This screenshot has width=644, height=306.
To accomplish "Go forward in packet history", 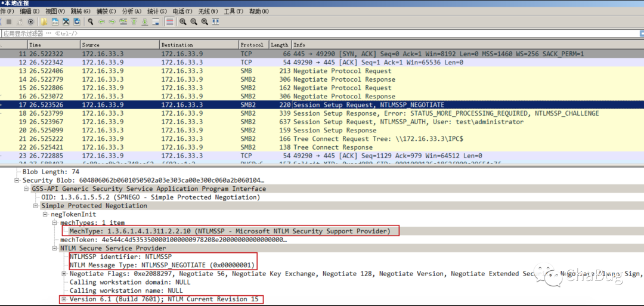I will click(112, 21).
